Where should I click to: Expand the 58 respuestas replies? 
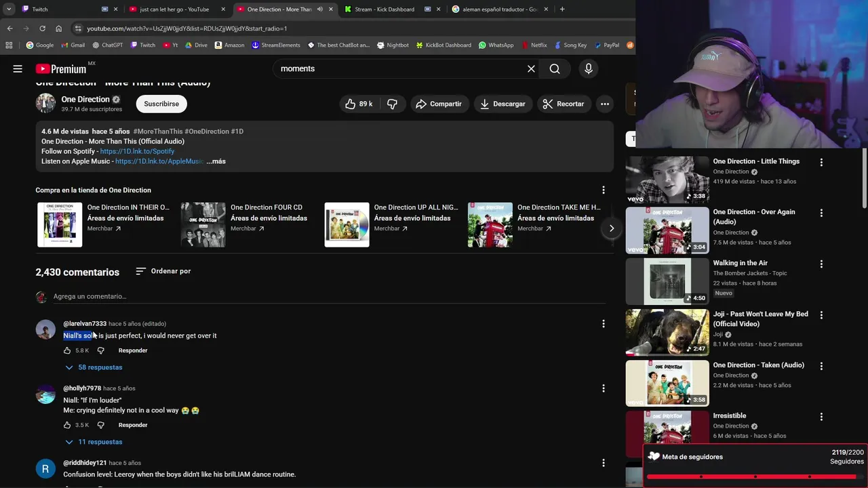click(94, 367)
